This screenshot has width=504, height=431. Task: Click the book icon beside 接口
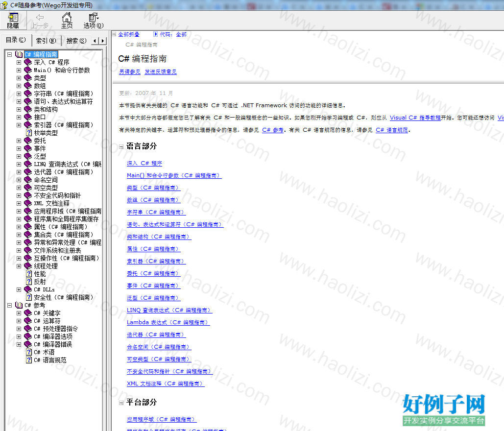pos(28,118)
